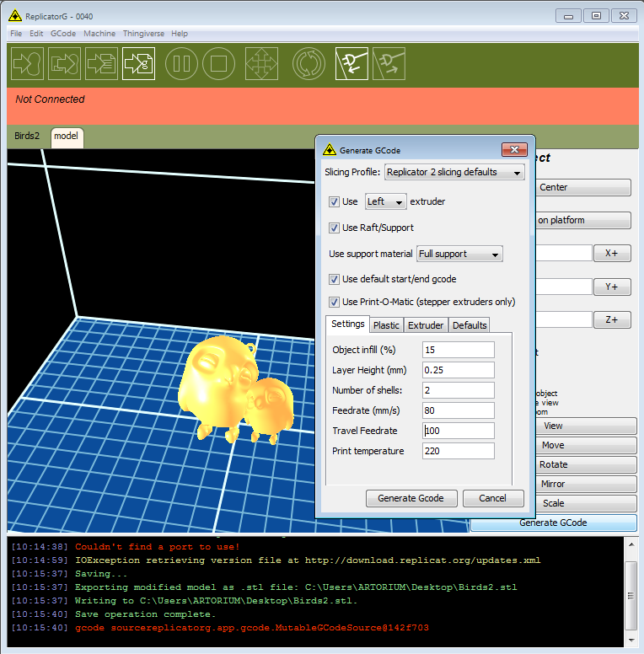The width and height of the screenshot is (644, 654).
Task: Click the Layer Height field
Action: pyautogui.click(x=459, y=370)
